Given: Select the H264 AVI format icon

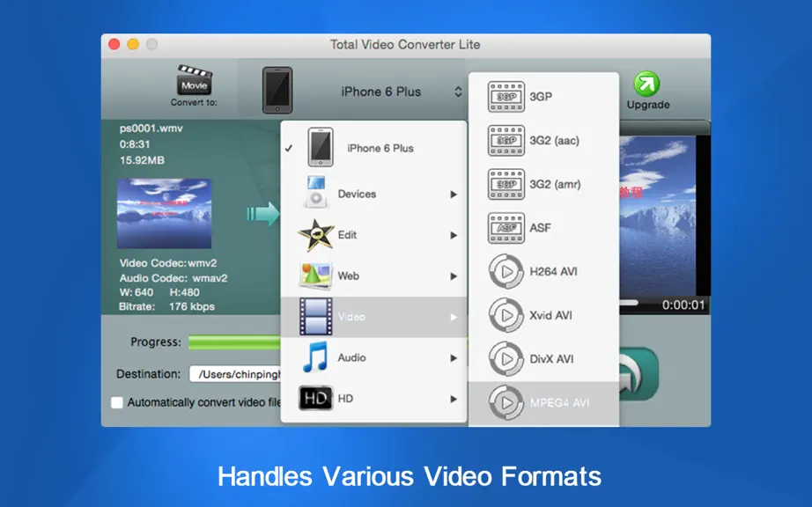Looking at the screenshot, I should 506,272.
